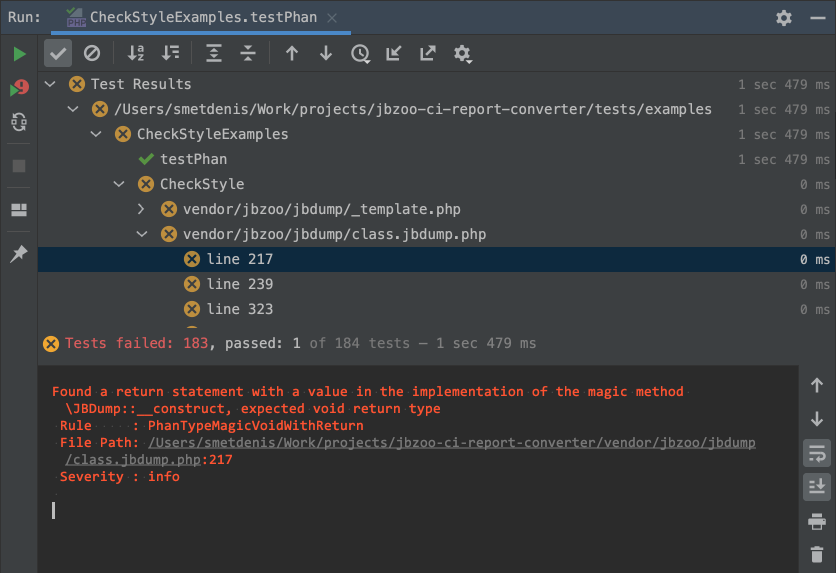
Task: Select the CheckStyleExamples tree row
Action: [x=436, y=134]
